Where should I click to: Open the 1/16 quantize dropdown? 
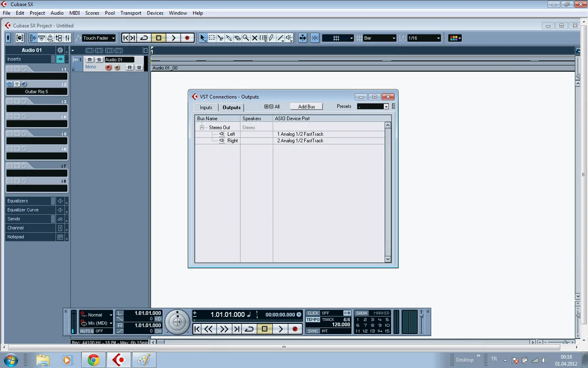pyautogui.click(x=424, y=38)
